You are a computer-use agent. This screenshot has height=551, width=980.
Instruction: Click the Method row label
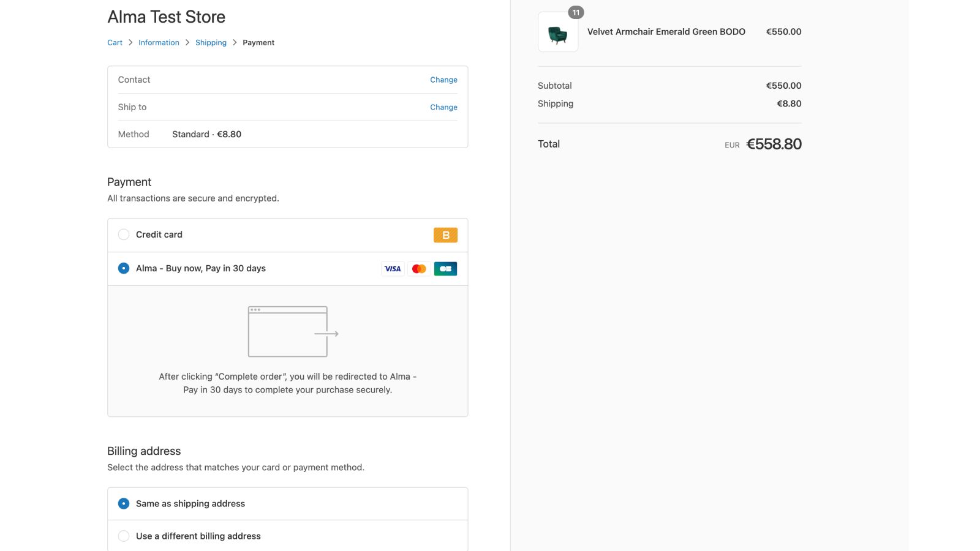click(134, 134)
